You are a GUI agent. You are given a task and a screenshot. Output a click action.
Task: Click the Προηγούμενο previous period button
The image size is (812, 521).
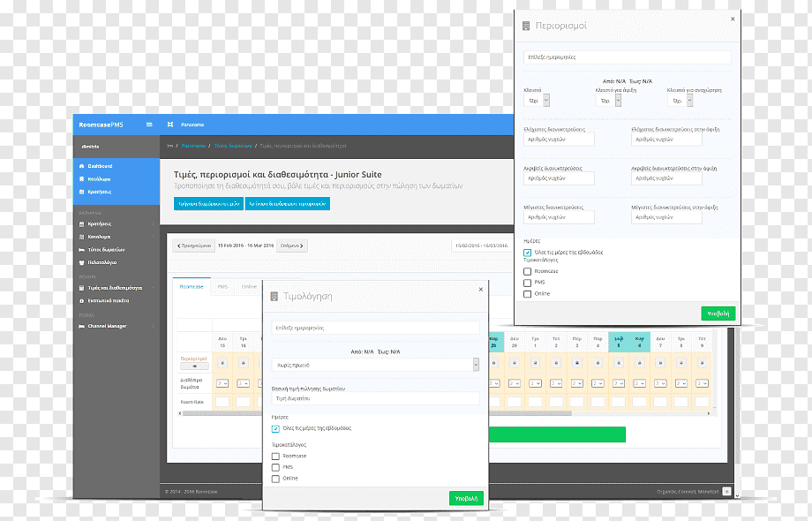pos(193,245)
